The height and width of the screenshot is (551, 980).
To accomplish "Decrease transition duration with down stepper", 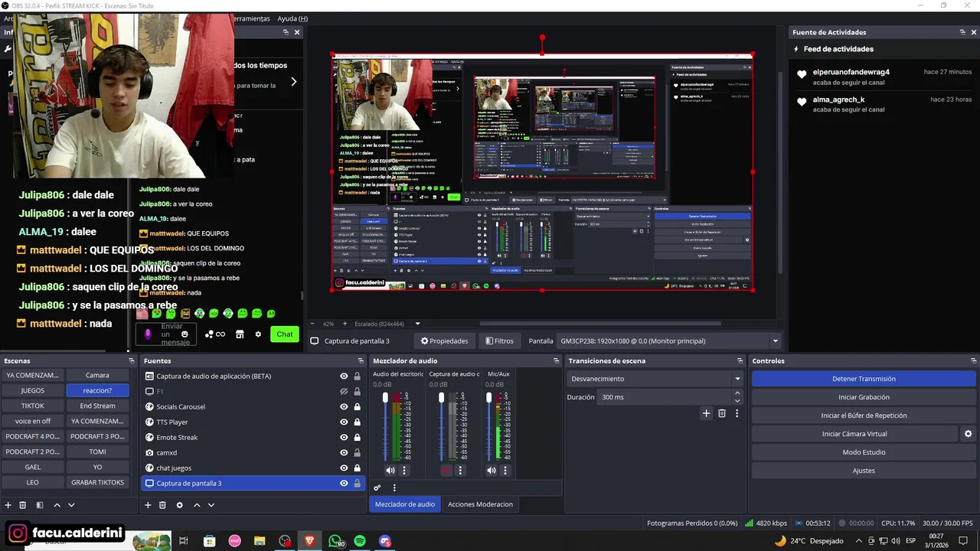I will point(737,401).
